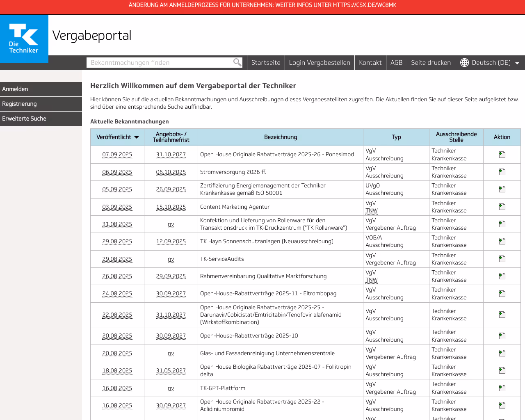Click the TK Die Techniker logo

click(x=24, y=39)
